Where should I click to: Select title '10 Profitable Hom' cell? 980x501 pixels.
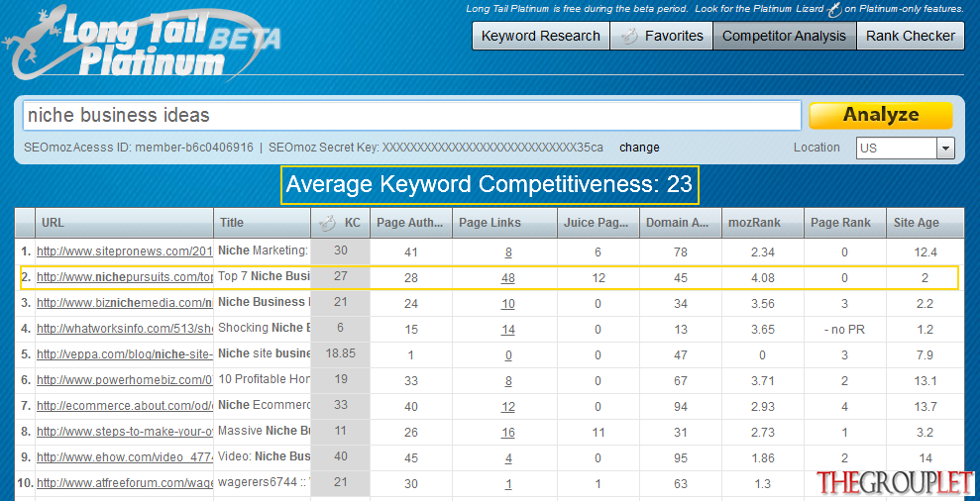tap(264, 378)
